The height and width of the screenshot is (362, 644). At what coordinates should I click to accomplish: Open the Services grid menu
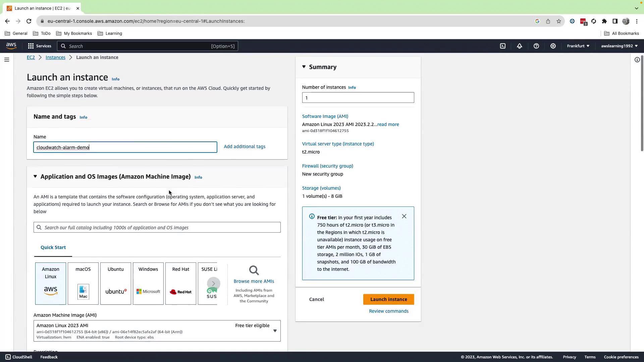click(x=40, y=46)
